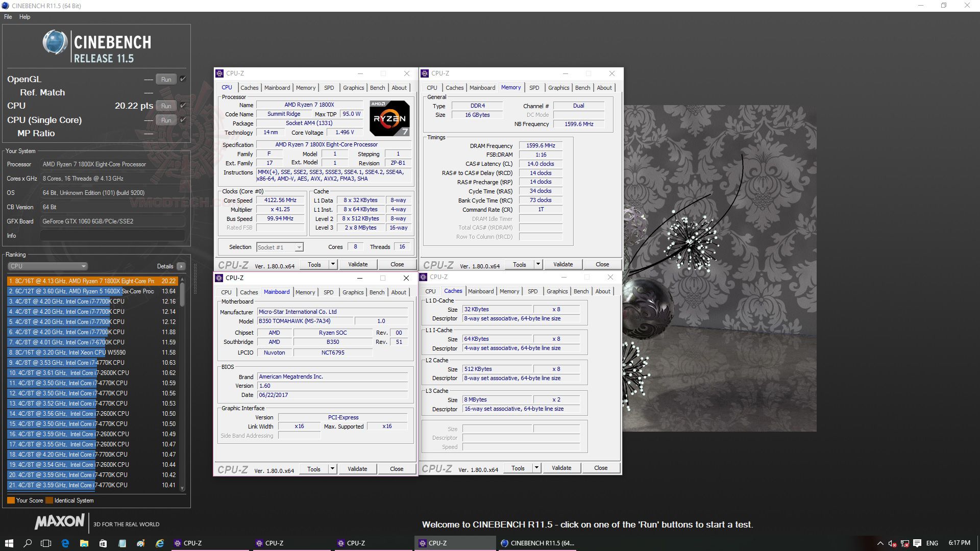Open Internet Explorer from the taskbar
Image resolution: width=980 pixels, height=551 pixels.
(x=160, y=543)
